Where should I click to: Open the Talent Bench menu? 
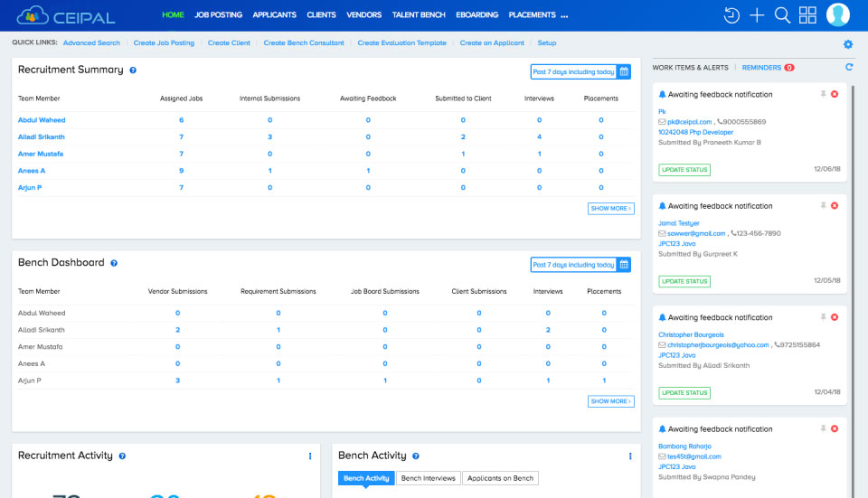pyautogui.click(x=419, y=15)
